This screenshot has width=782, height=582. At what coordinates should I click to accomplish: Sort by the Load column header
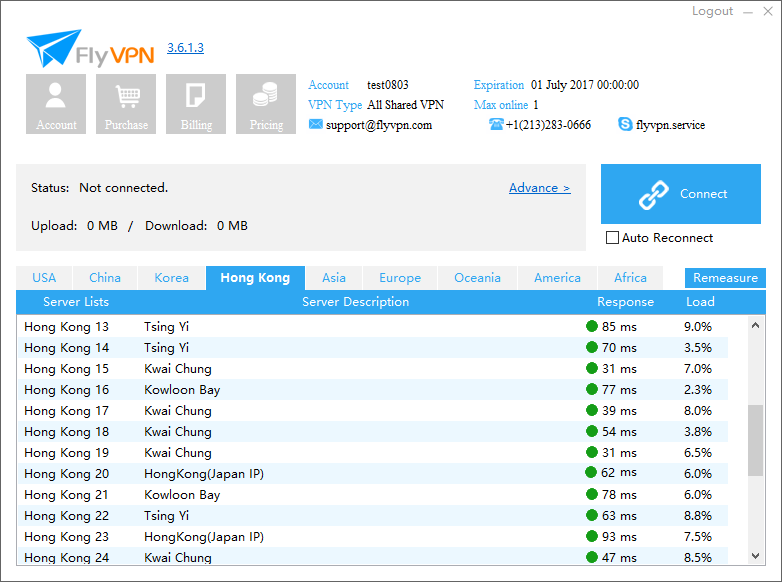tap(700, 302)
